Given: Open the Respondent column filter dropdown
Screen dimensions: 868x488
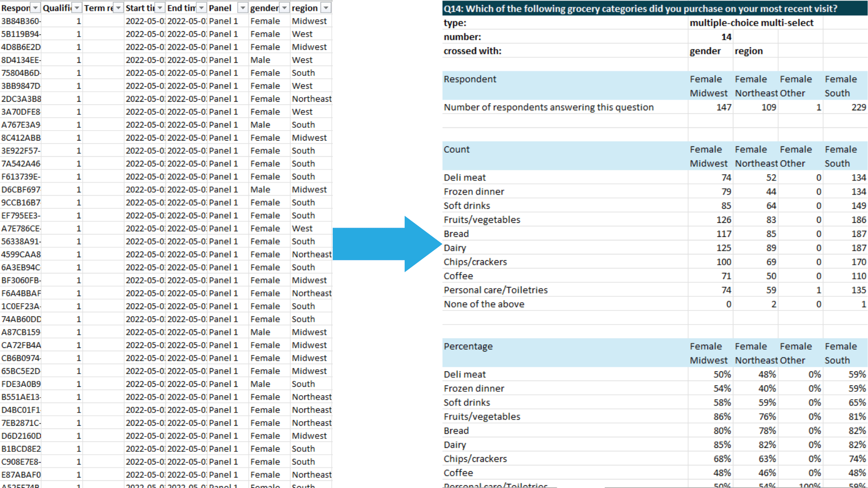Looking at the screenshot, I should [35, 8].
